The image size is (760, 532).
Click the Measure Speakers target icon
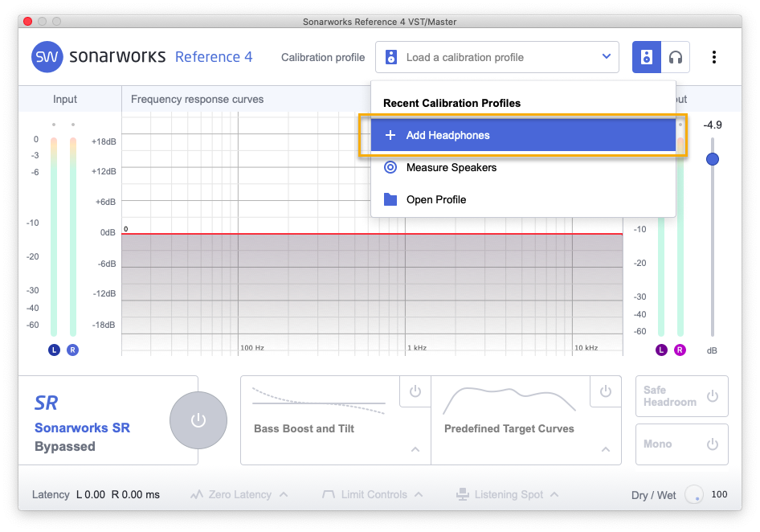[390, 167]
